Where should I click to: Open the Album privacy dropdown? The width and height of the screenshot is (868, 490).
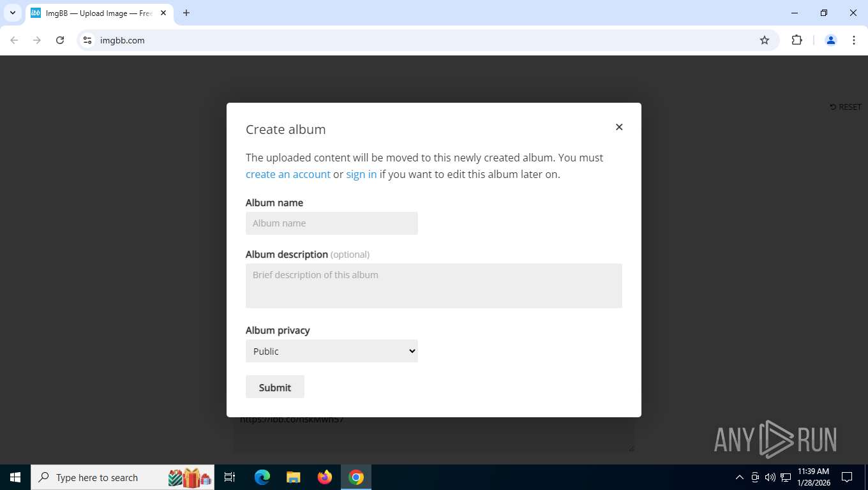click(332, 351)
